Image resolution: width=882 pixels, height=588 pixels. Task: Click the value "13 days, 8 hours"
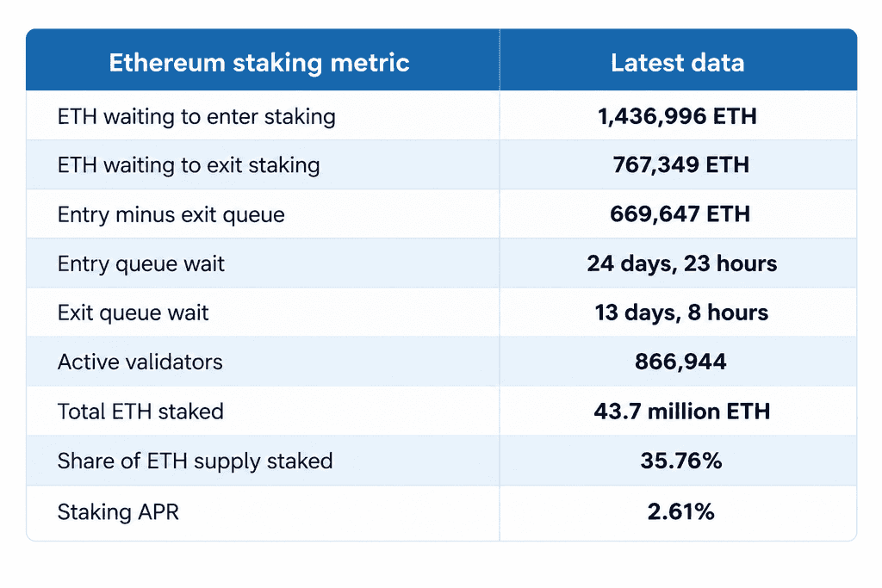tap(681, 313)
